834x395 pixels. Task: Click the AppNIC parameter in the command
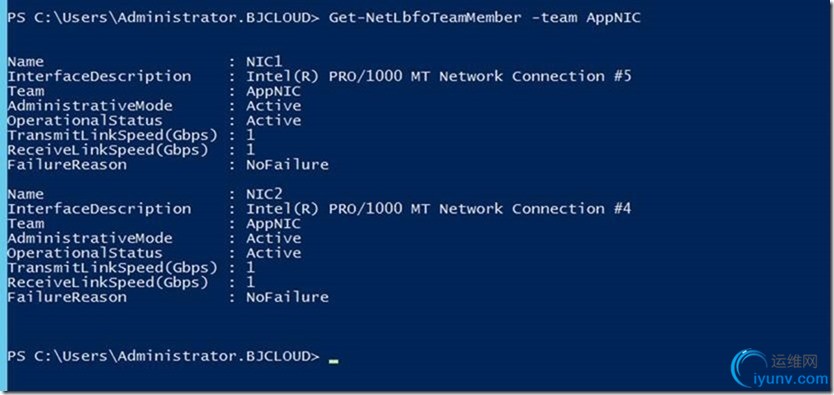(613, 18)
